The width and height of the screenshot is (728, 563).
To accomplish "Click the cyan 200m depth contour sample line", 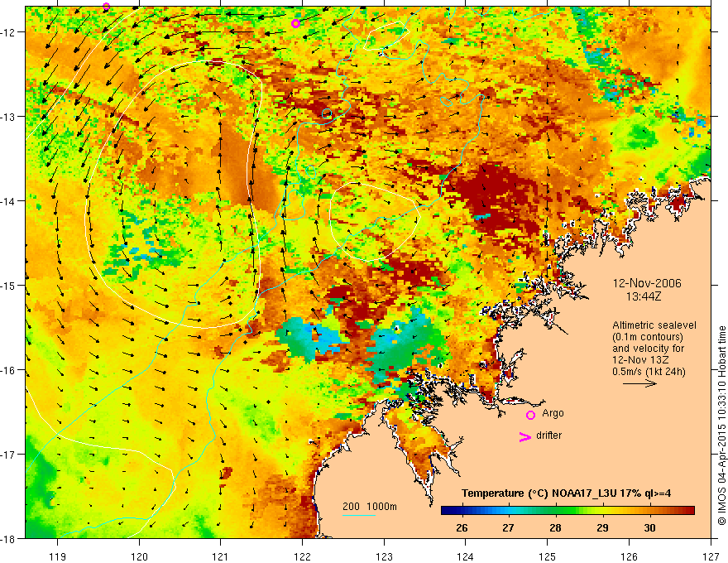I will (x=359, y=515).
